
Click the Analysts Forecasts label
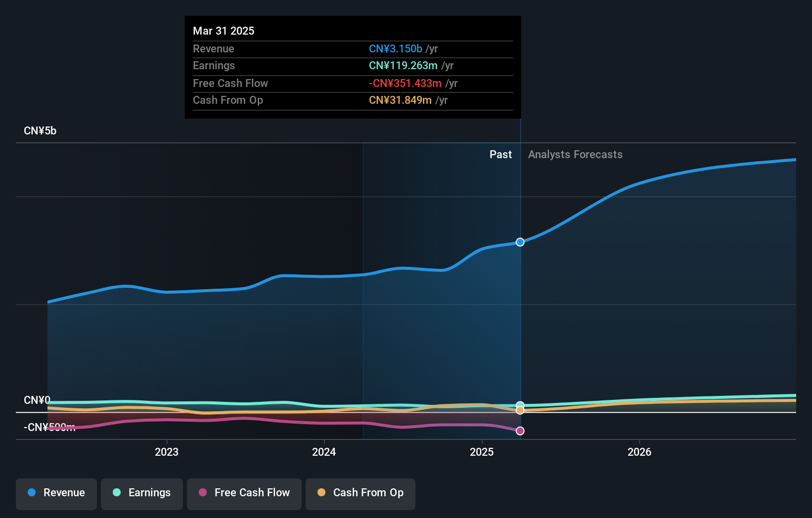click(x=575, y=155)
